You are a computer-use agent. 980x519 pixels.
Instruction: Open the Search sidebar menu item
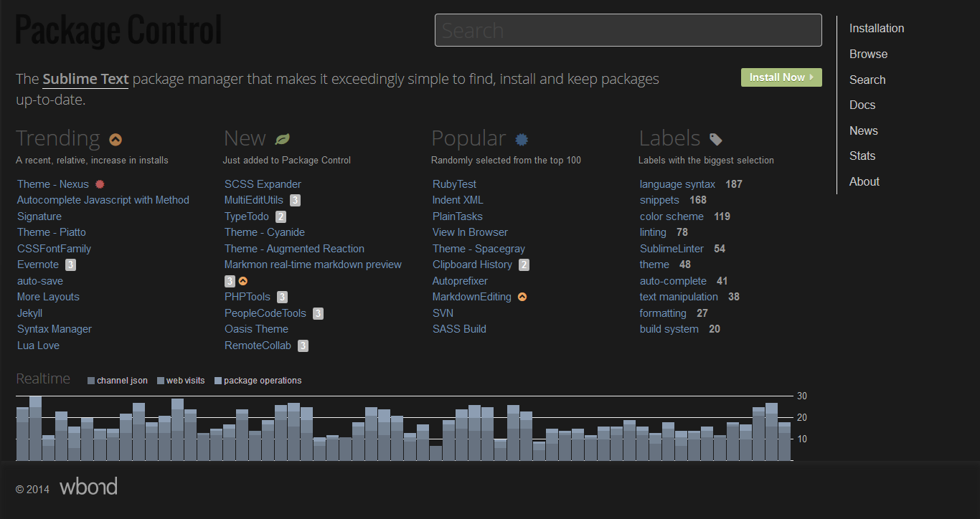tap(867, 80)
